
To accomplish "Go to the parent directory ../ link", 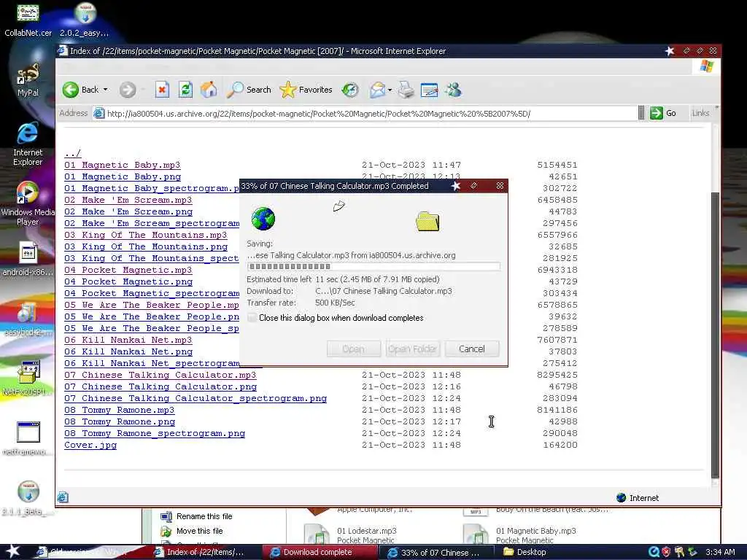I will click(72, 153).
